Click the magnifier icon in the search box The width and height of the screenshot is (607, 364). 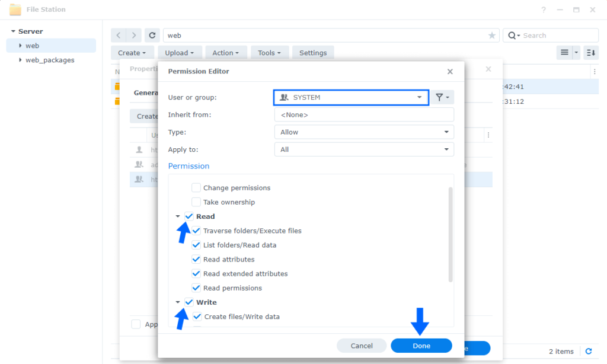pyautogui.click(x=512, y=35)
